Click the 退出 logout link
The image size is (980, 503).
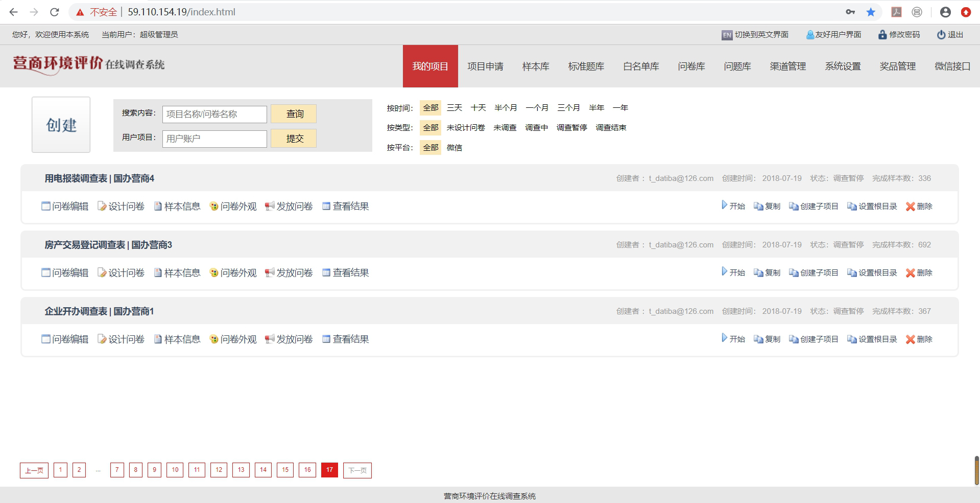tap(950, 35)
